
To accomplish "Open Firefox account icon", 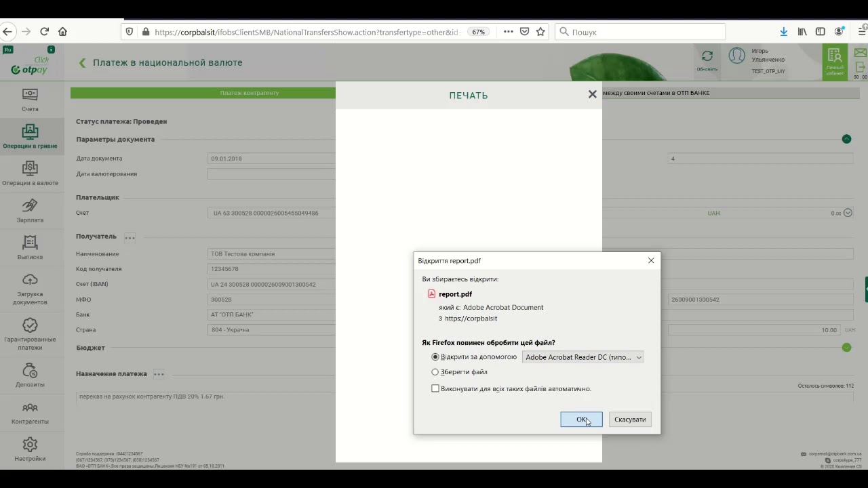I will pos(840,32).
